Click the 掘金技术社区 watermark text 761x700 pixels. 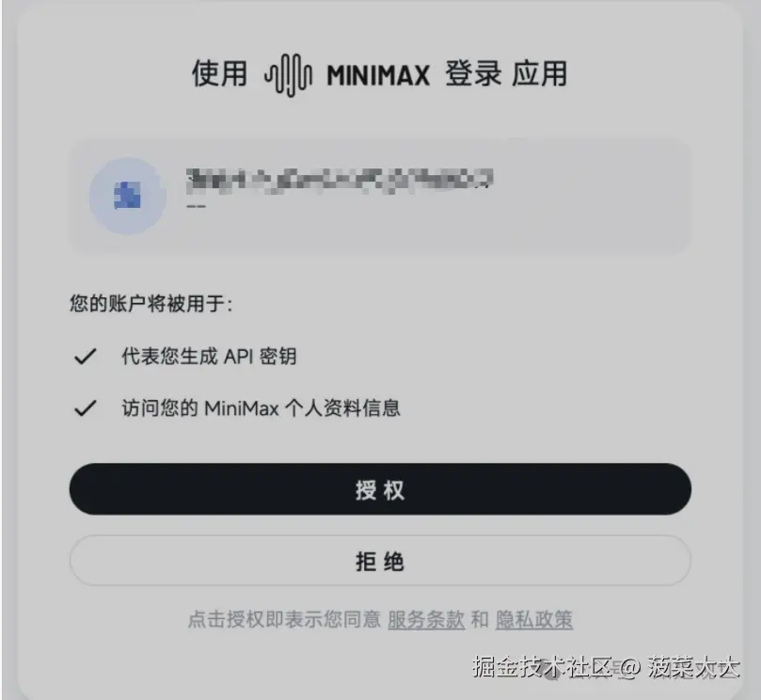click(x=543, y=666)
